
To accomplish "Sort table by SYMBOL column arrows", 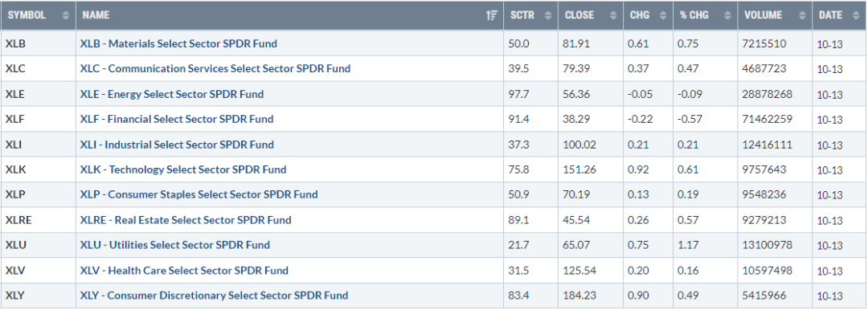I will tap(66, 15).
